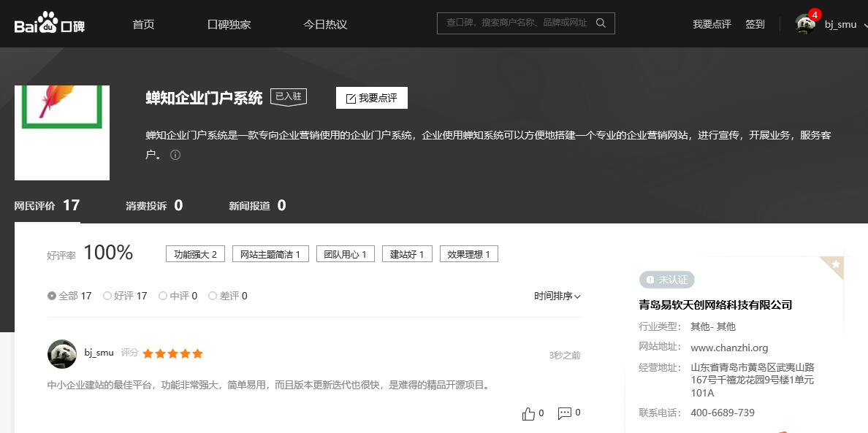
Task: Open 口碑独家 in the top navigation
Action: (x=229, y=24)
